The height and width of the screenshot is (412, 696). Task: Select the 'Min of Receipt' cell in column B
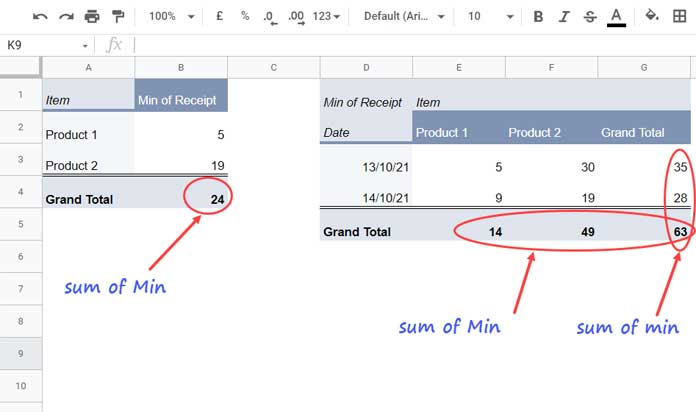coord(181,95)
